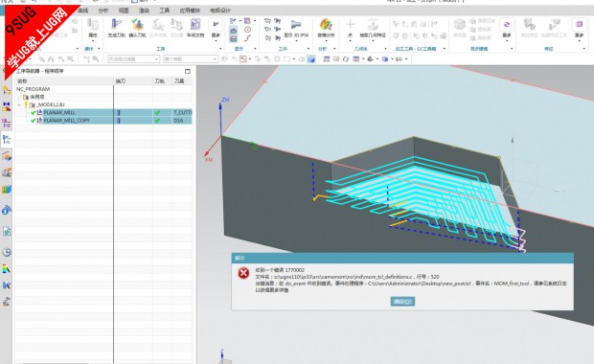The width and height of the screenshot is (594, 364).
Task: Expand the Display (显示) group options arrow
Action: click(x=255, y=49)
